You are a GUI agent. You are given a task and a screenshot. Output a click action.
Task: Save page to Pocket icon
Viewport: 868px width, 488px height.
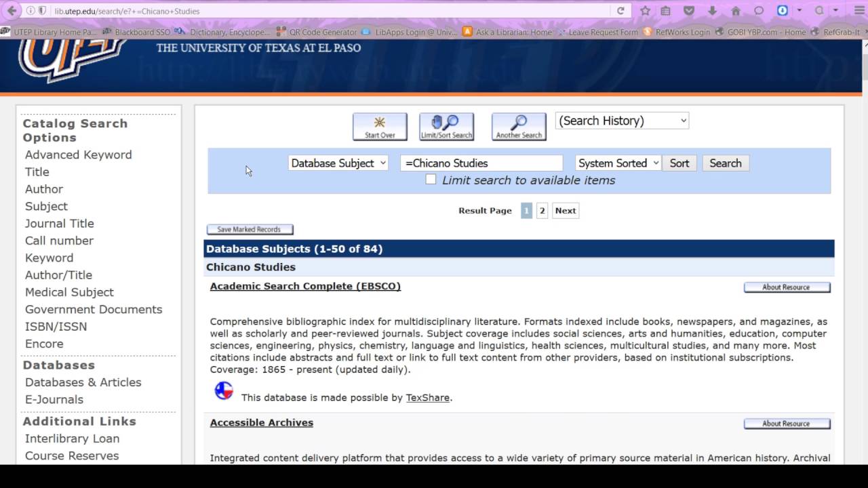(689, 11)
